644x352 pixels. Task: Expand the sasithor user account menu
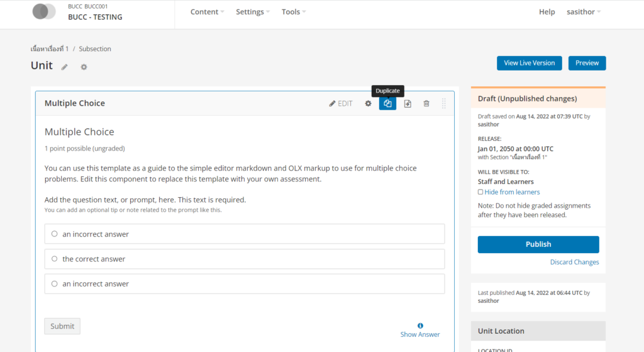click(x=584, y=12)
